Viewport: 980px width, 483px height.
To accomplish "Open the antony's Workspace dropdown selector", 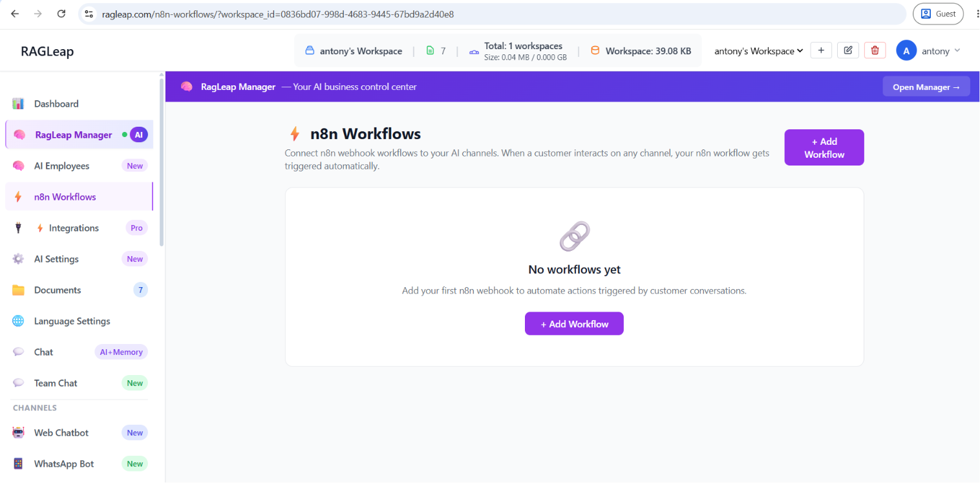I will [759, 51].
